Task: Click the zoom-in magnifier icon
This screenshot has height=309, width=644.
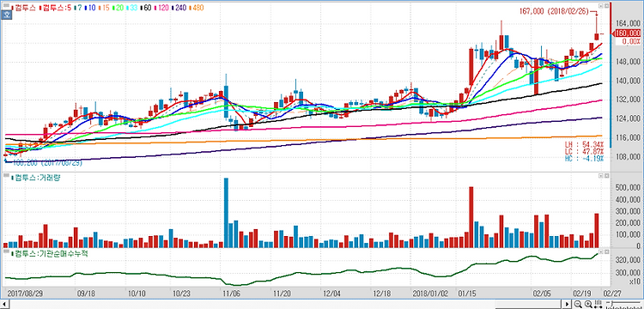Action: 587,304
